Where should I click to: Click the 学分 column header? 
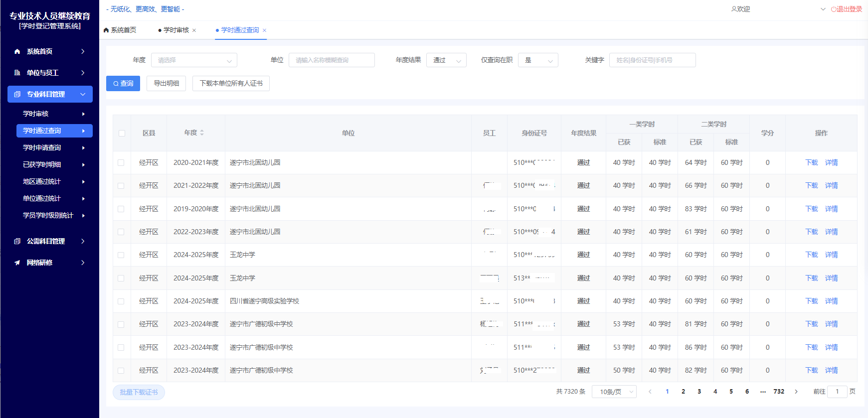coord(767,133)
